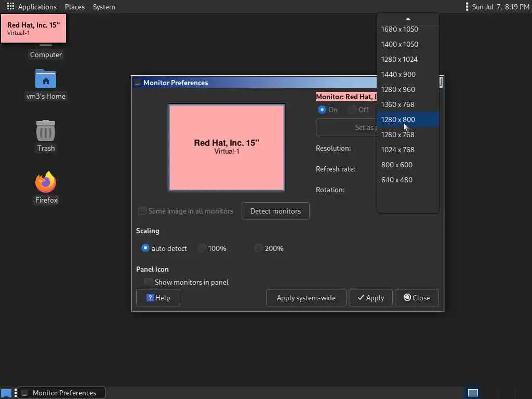Set scaling to 100%
This screenshot has width=532, height=399.
click(202, 248)
